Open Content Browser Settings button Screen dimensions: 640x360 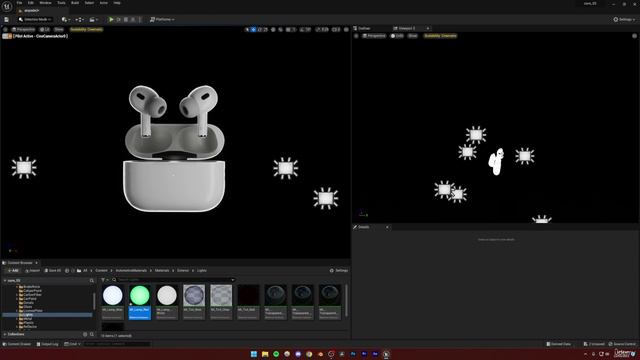(339, 270)
